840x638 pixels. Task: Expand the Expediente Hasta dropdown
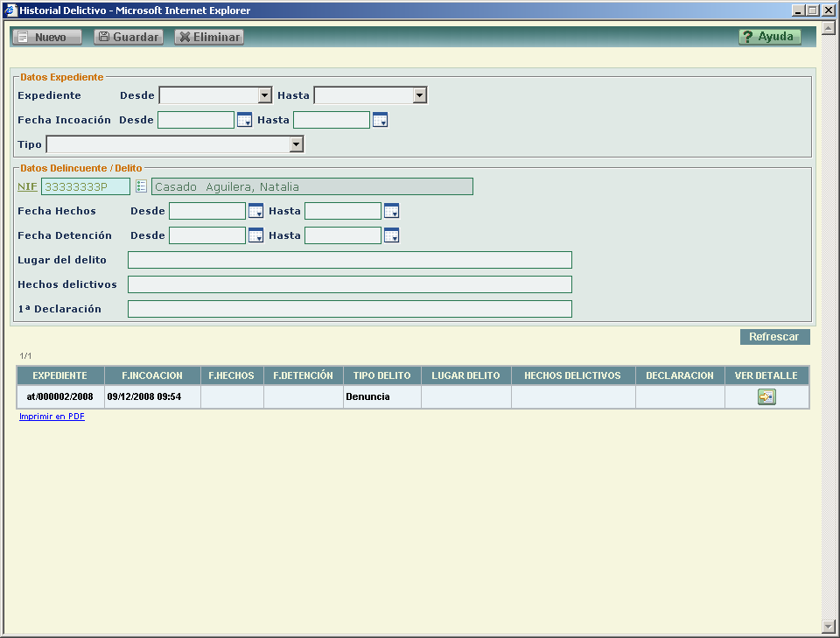pyautogui.click(x=419, y=95)
